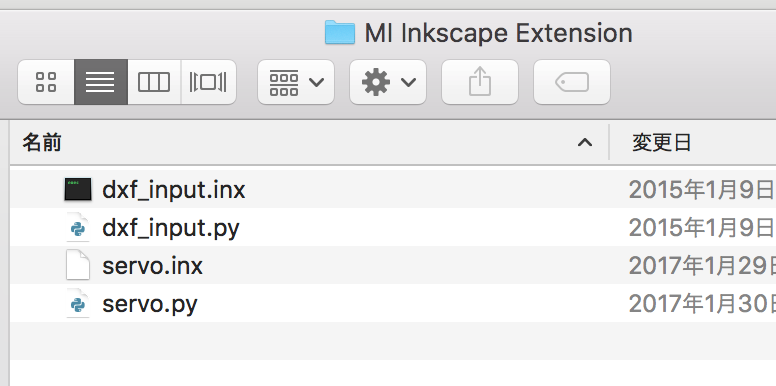Open the item arrangement dropdown
The width and height of the screenshot is (776, 386).
[x=296, y=82]
